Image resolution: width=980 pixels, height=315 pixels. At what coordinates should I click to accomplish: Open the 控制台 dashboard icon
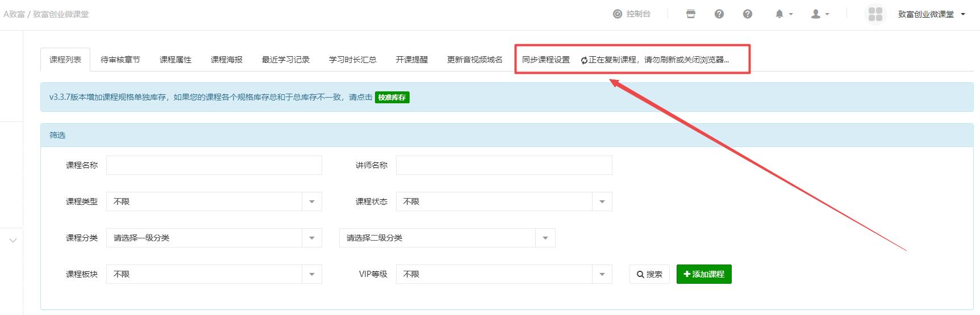618,14
